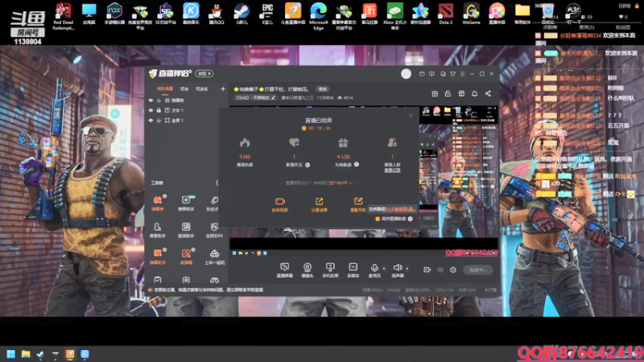Open the 房管助手 tool in toolbox
This screenshot has height=362, width=644.
tap(158, 230)
